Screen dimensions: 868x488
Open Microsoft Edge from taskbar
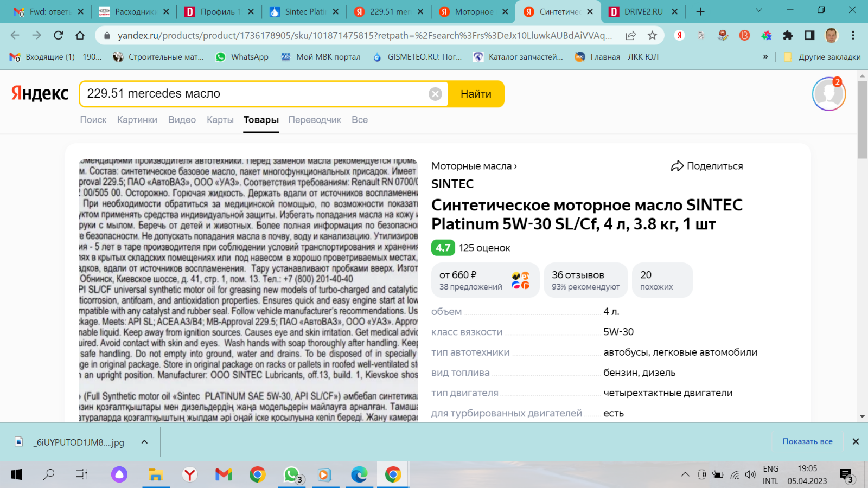coord(359,474)
